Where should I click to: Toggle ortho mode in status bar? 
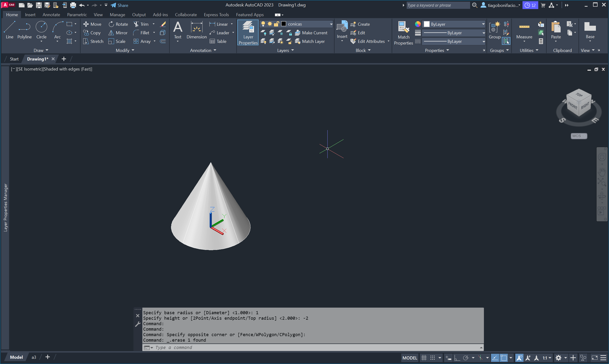point(457,358)
